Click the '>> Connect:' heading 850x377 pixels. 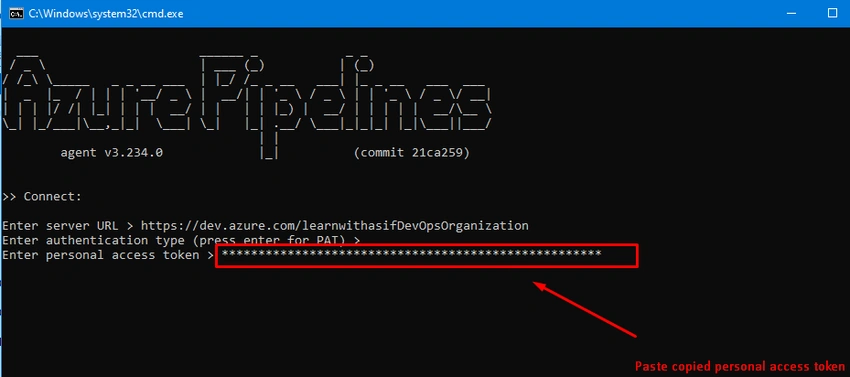tap(42, 196)
